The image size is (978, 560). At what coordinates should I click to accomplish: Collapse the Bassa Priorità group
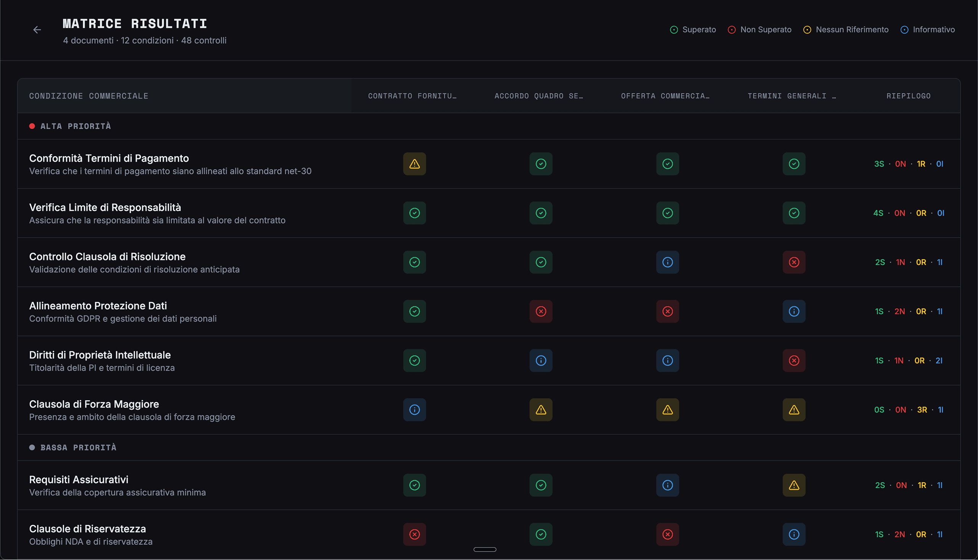tap(78, 448)
